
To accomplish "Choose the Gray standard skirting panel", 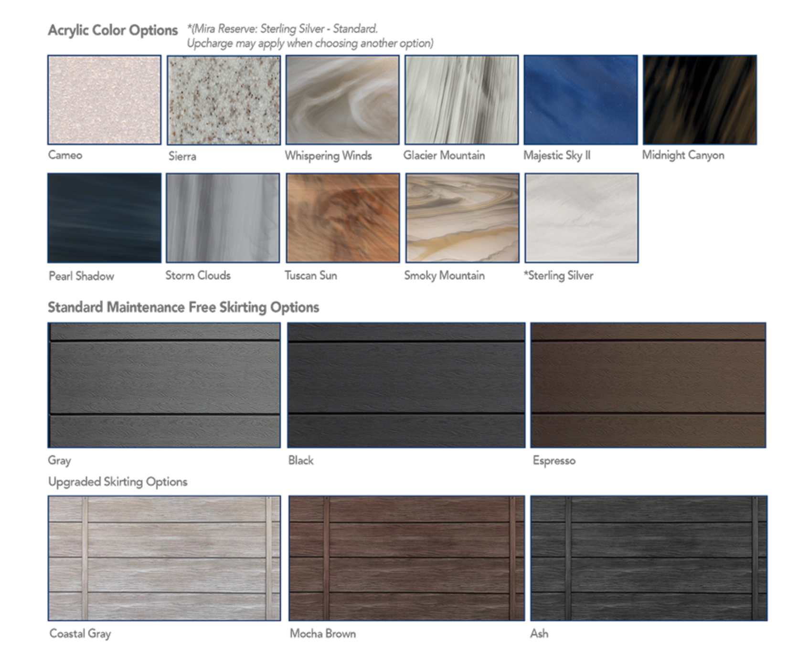I will (x=164, y=385).
